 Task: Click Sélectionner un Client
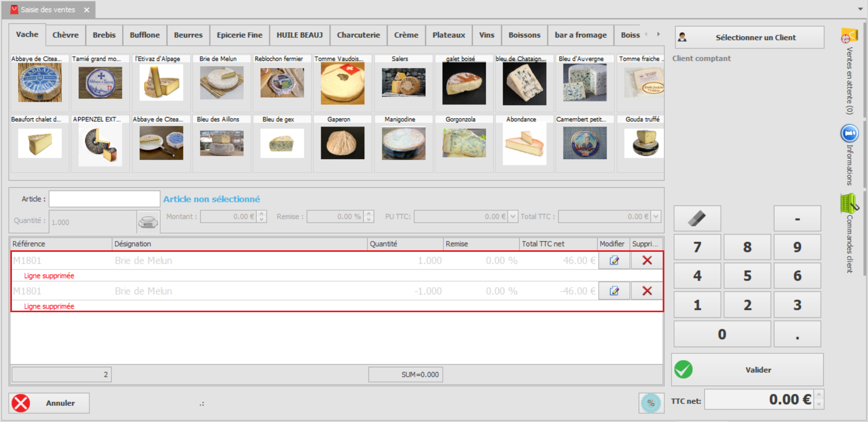[749, 37]
